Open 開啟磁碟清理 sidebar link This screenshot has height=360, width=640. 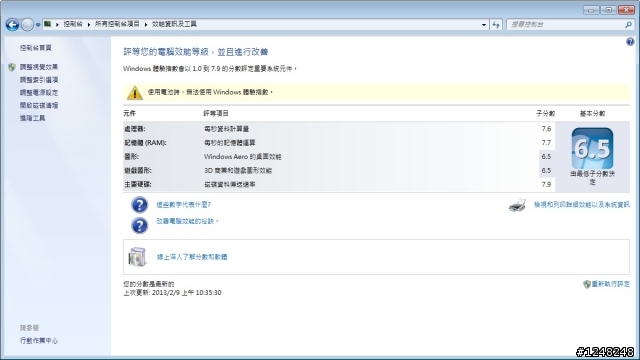click(x=39, y=105)
